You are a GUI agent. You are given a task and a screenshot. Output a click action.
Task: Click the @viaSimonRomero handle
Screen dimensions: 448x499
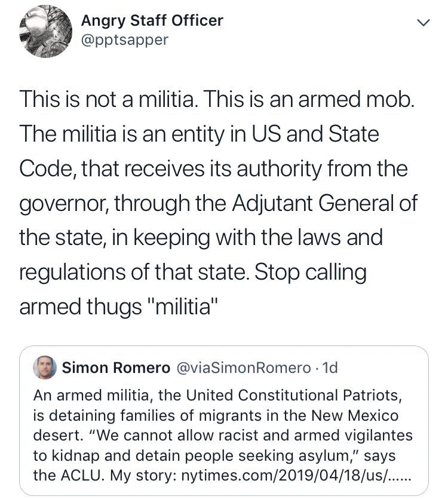point(243,368)
